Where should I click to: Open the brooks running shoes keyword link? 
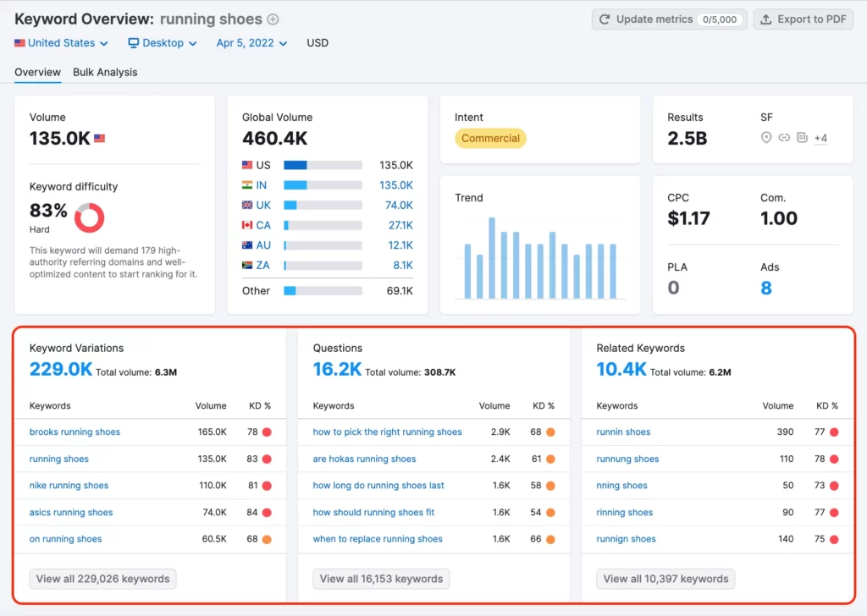(75, 432)
